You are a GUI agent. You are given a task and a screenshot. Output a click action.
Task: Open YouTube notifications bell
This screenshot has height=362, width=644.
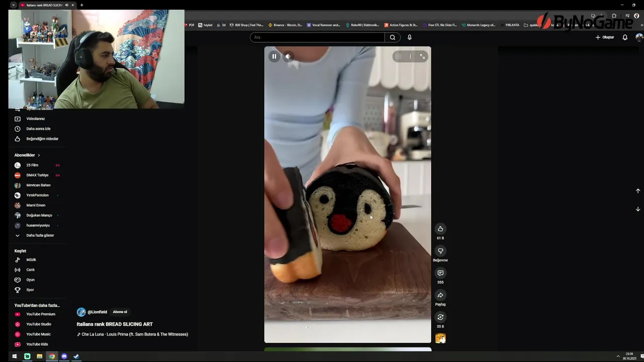pyautogui.click(x=625, y=37)
